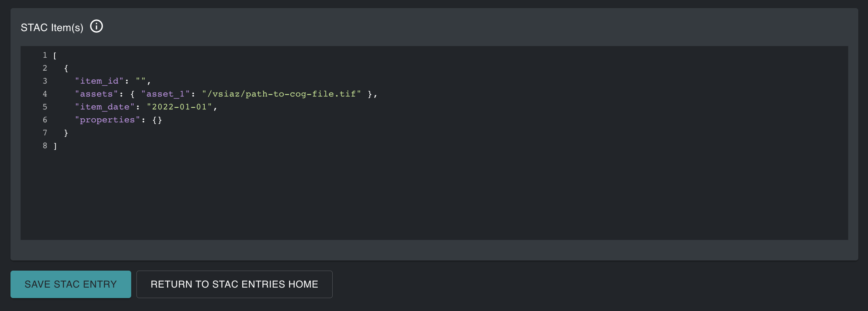Viewport: 868px width, 311px height.
Task: Click the opening curly brace on line 2
Action: point(66,69)
